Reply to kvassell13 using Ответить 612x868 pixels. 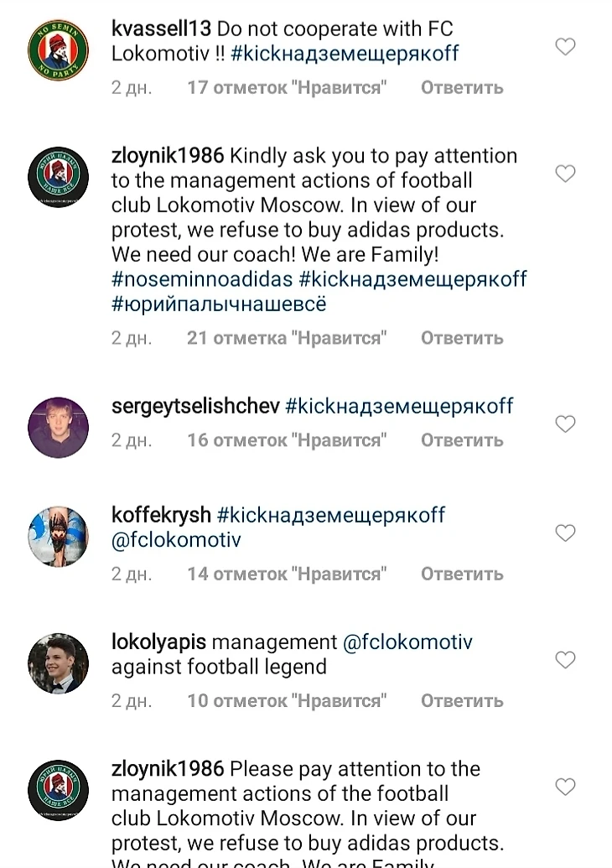coord(462,87)
